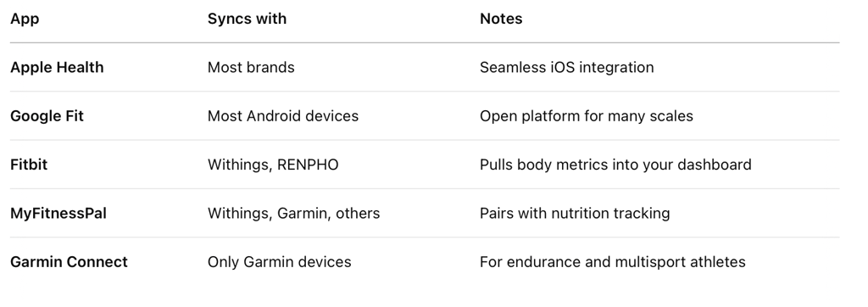The width and height of the screenshot is (868, 307).
Task: Click the Most brands cell
Action: pyautogui.click(x=251, y=68)
